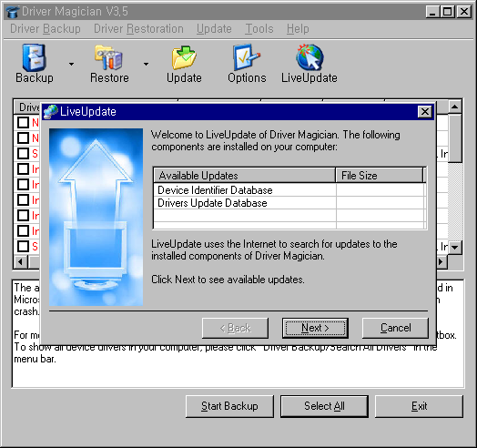This screenshot has height=448, width=477.
Task: Click the LiveUpdate dialog title icon
Action: pyautogui.click(x=50, y=111)
